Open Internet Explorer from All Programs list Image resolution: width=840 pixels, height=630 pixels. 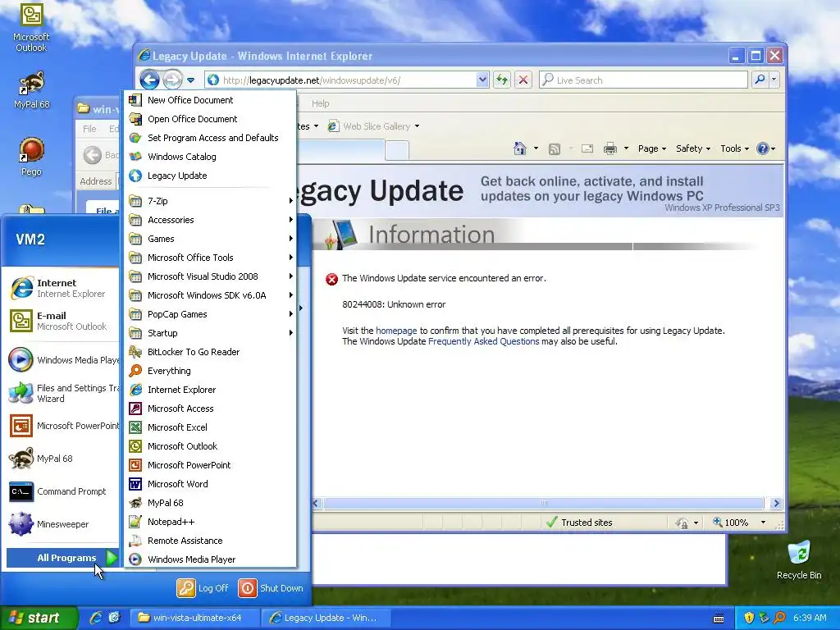click(210, 390)
